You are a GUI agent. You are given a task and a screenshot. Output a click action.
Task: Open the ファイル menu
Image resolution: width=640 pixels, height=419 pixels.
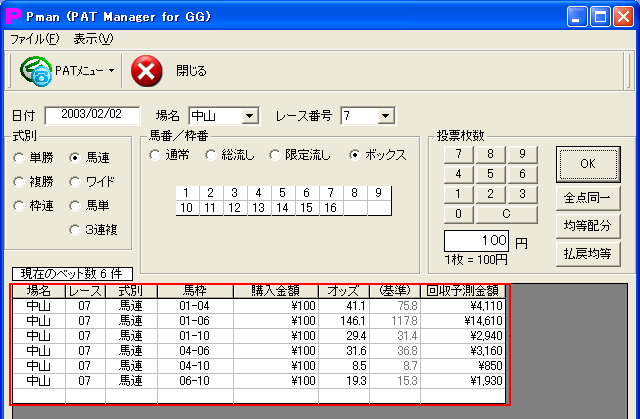coord(35,39)
